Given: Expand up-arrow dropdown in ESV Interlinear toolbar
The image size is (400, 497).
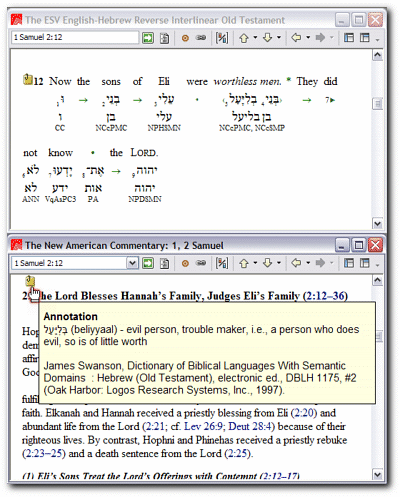Looking at the screenshot, I should coord(255,37).
